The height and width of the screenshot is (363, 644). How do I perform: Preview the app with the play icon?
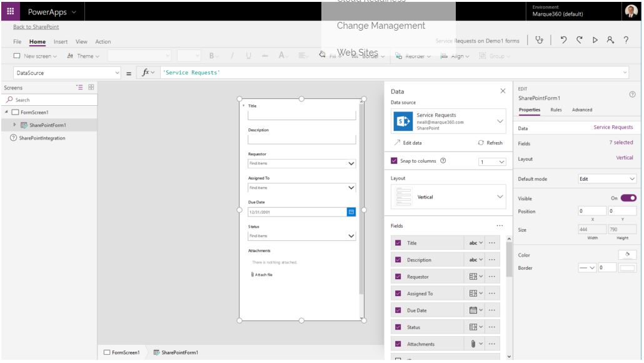tap(595, 40)
